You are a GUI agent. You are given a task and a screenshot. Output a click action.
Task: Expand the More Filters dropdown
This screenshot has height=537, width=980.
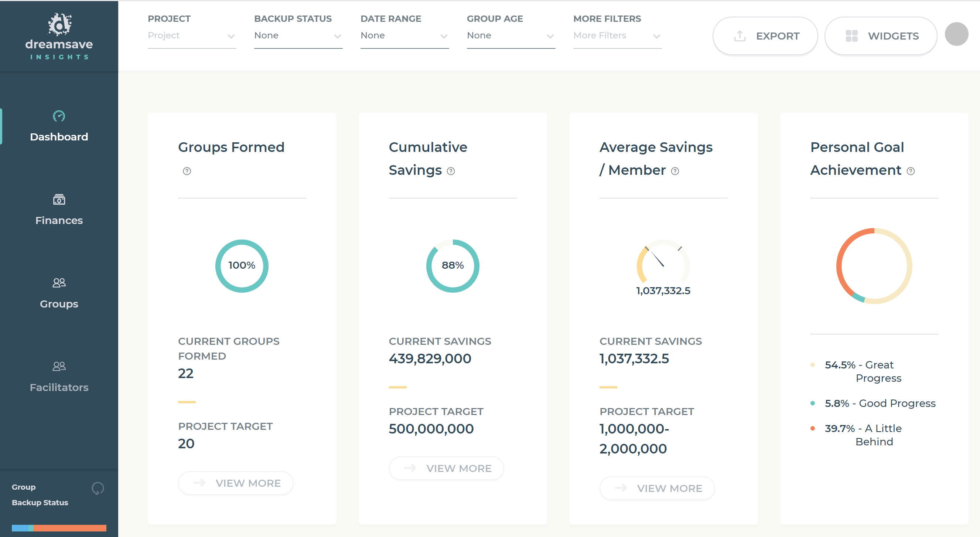click(617, 36)
